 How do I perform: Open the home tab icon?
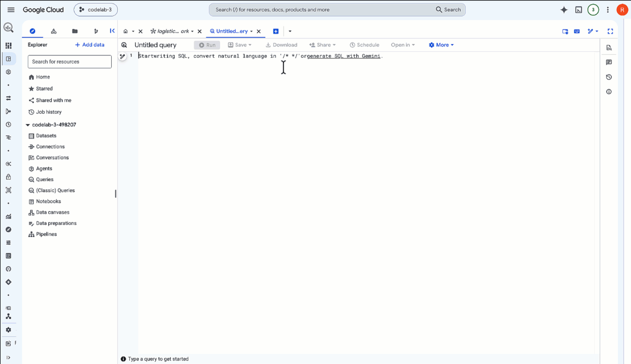[x=125, y=31]
